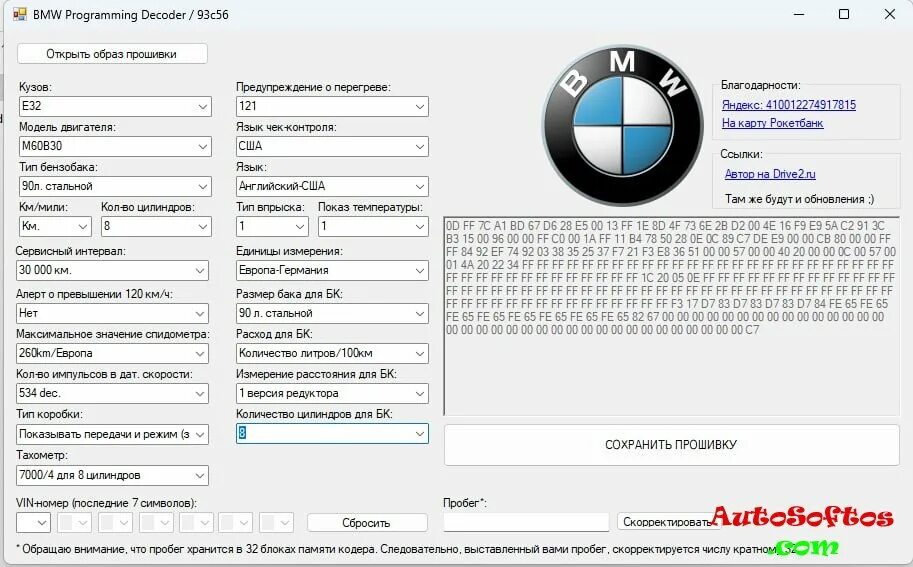
Task: Expand Измерение расстояния для БК dropdown
Action: point(332,393)
